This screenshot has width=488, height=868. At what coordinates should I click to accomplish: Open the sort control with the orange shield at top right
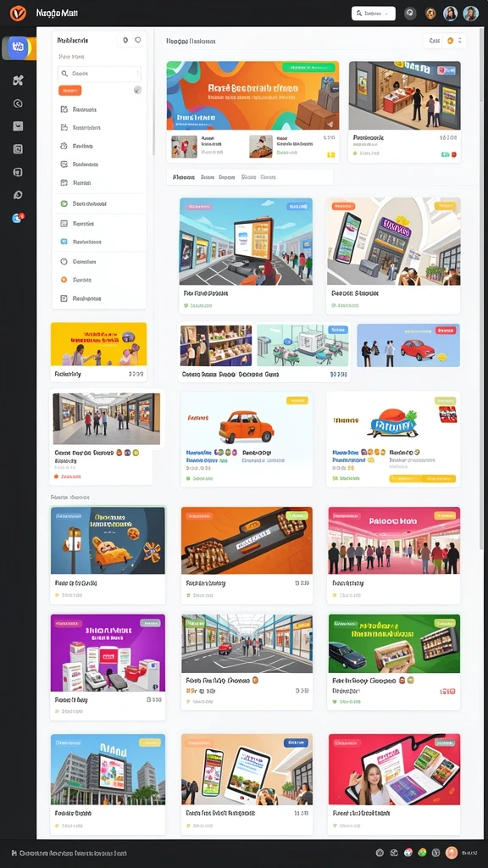[x=445, y=41]
